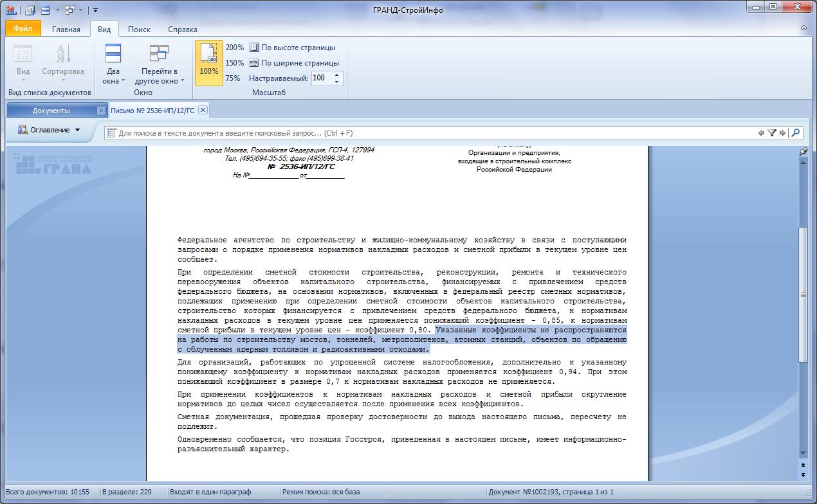Open the Customize Quick Access Toolbar arrow

point(95,10)
